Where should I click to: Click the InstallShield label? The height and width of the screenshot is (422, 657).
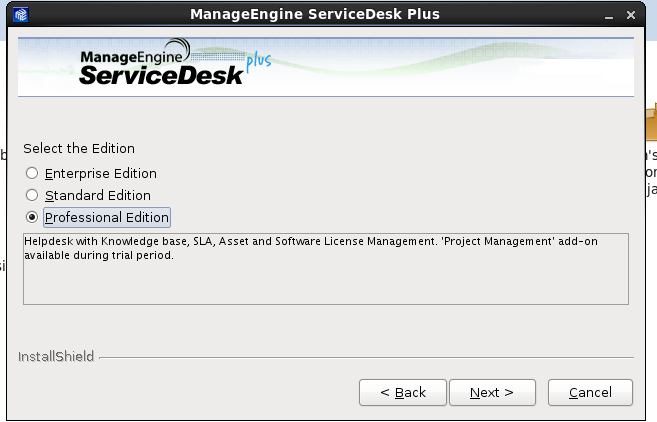click(56, 357)
